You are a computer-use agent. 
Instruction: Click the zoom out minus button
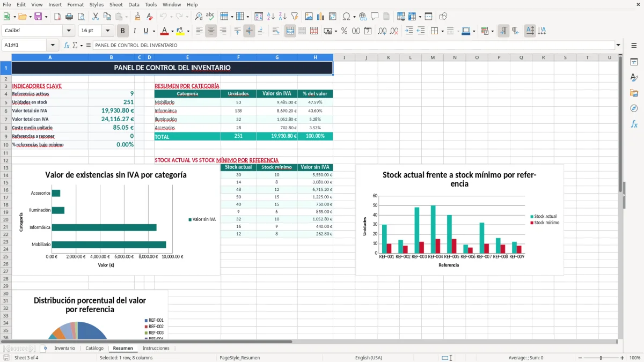pos(580,358)
